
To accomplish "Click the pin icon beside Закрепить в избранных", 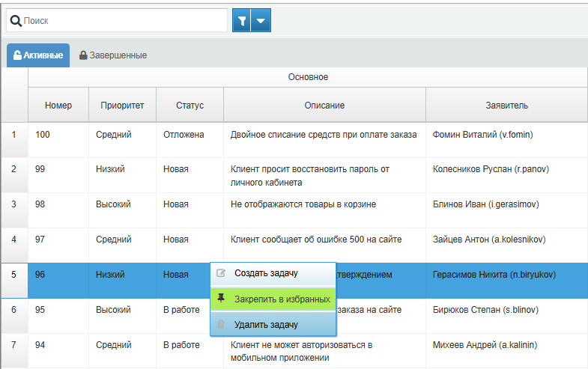I will click(x=221, y=298).
